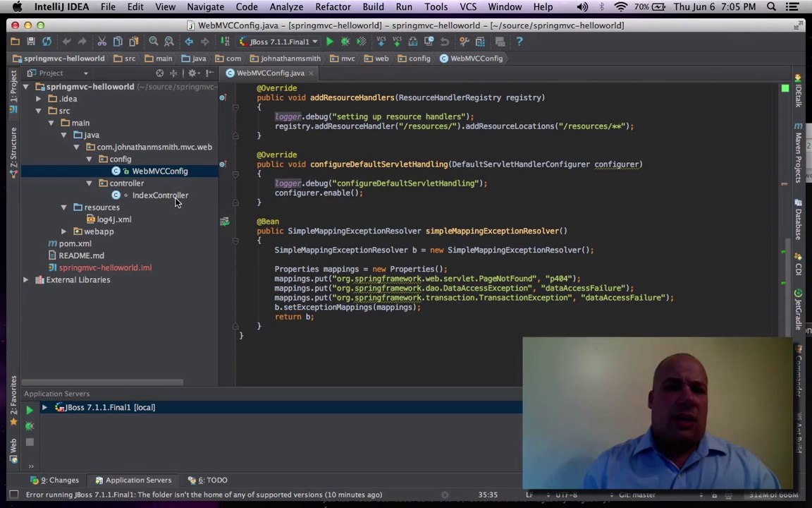The width and height of the screenshot is (812, 508).
Task: Toggle the Database side tool window
Action: [798, 220]
